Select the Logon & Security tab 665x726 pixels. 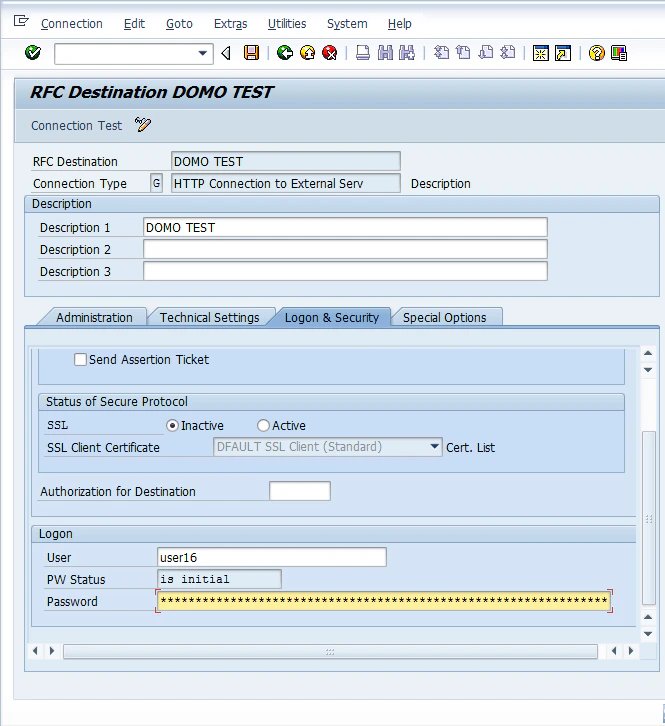(332, 318)
